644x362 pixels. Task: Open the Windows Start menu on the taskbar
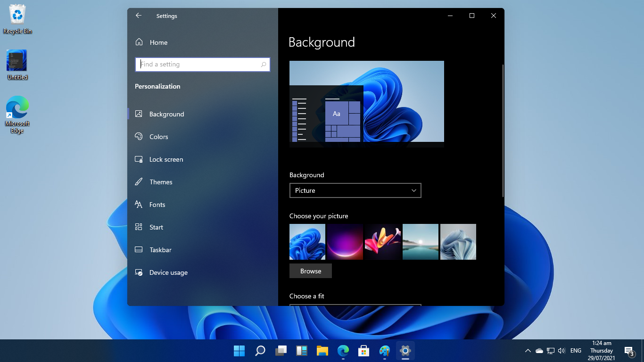click(239, 351)
